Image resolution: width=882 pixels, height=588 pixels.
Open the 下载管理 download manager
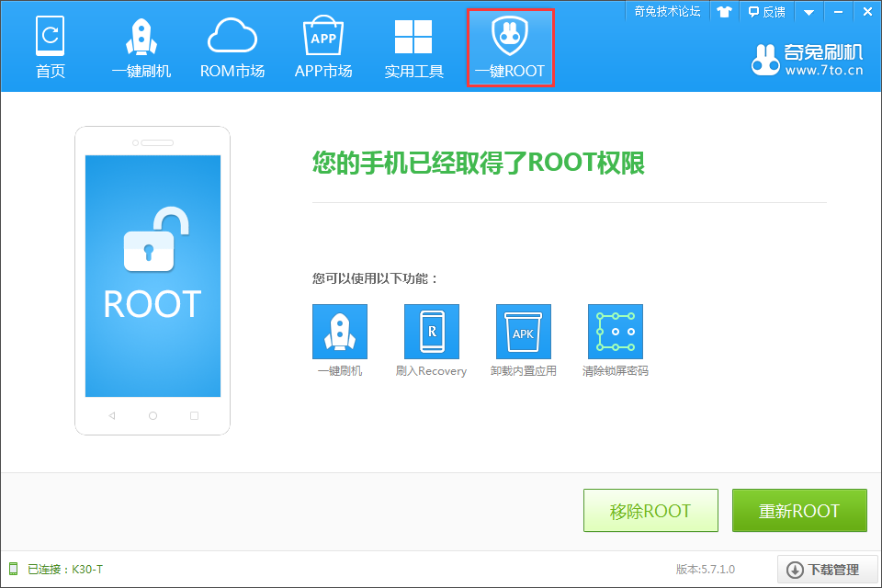pos(828,570)
